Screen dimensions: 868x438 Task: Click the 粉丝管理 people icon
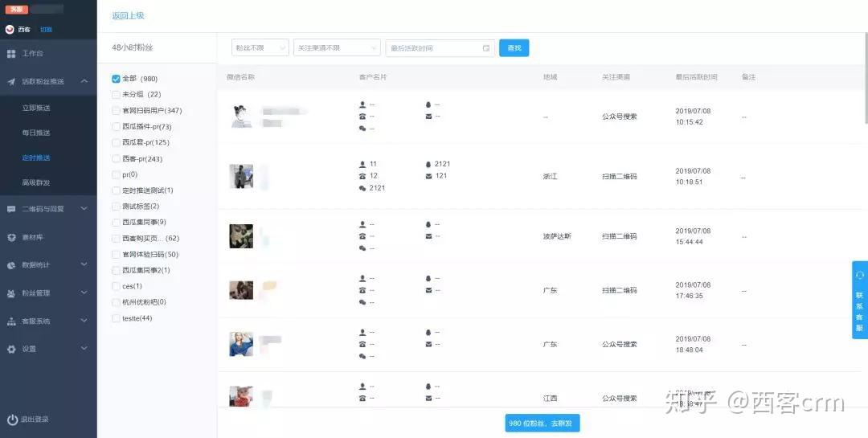11,293
